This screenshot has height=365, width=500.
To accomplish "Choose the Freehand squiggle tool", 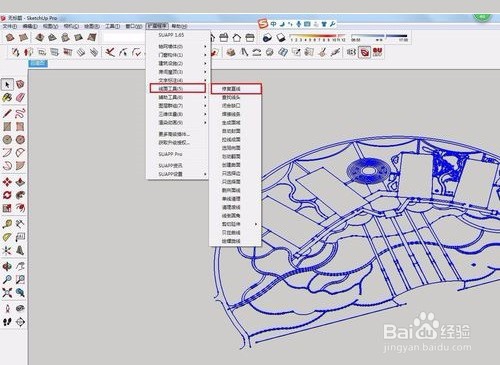I will (x=20, y=113).
